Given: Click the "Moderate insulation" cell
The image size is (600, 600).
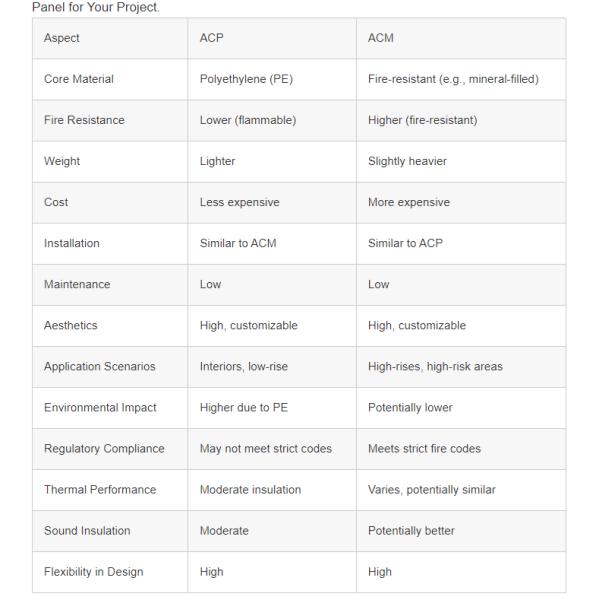Looking at the screenshot, I should coord(250,490).
